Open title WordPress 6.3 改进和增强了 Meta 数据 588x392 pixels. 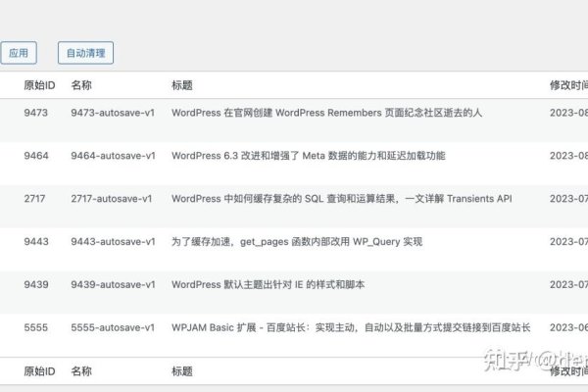(309, 156)
